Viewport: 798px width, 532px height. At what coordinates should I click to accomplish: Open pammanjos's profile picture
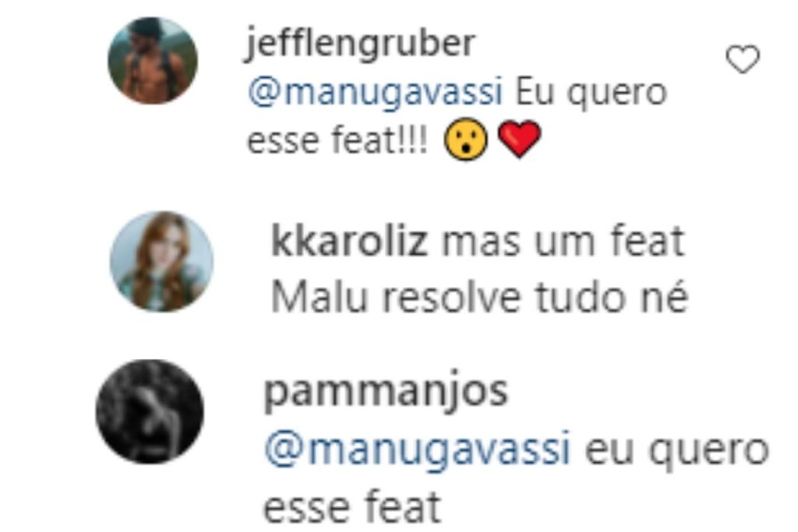tap(150, 411)
